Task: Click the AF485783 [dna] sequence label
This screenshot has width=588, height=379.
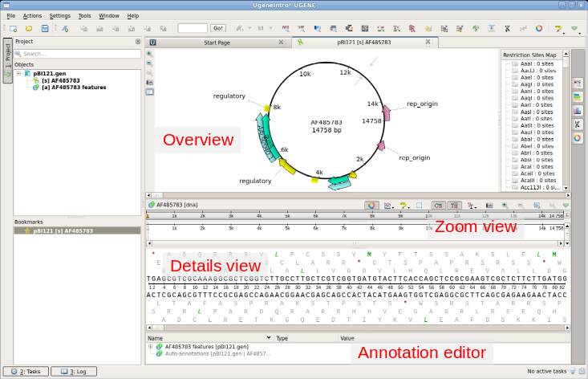Action: 177,205
